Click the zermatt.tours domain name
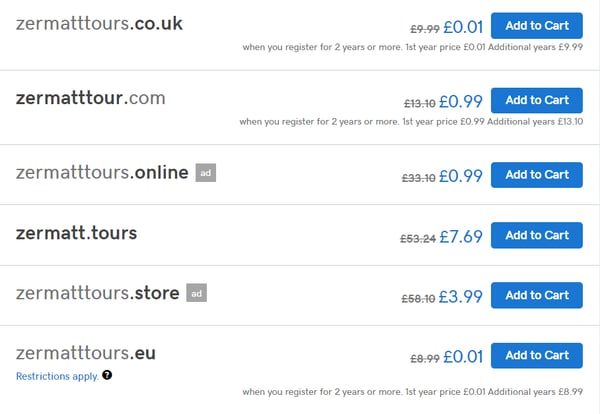The image size is (600, 414). [x=76, y=233]
